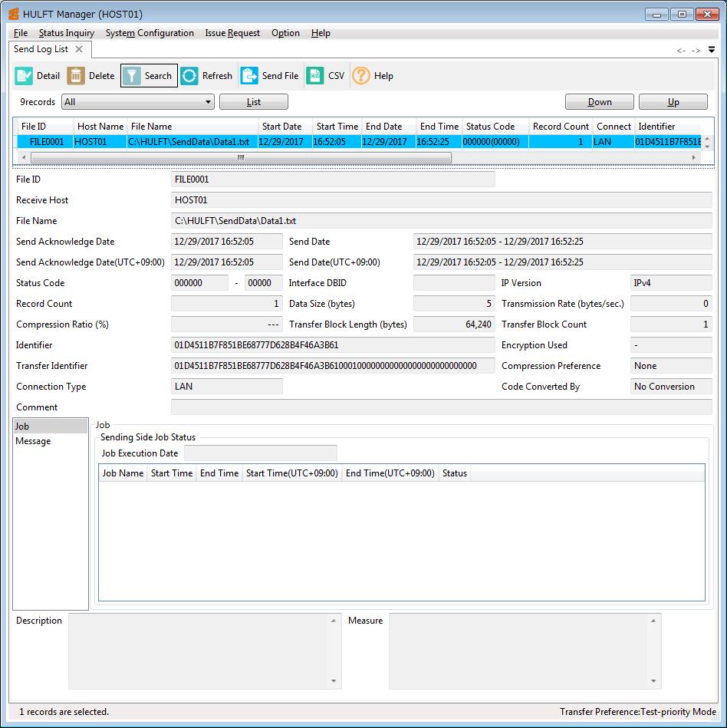Select Job in the side list
The image size is (727, 728).
point(50,426)
